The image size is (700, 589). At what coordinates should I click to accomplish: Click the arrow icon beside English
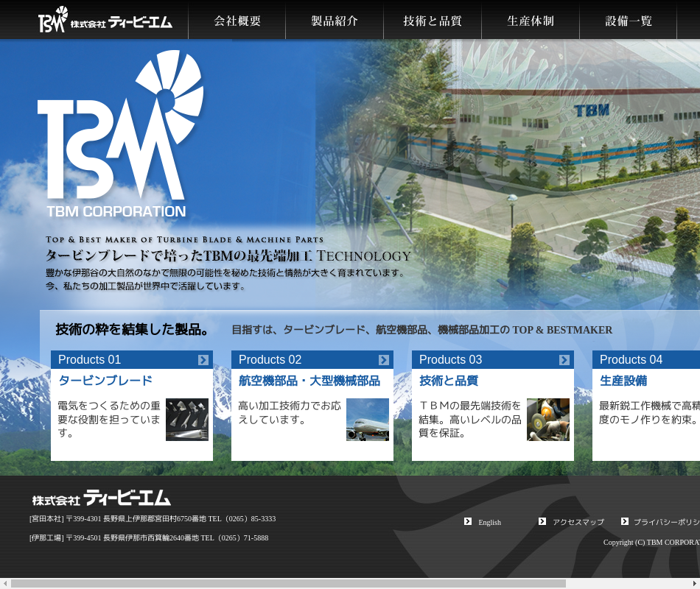point(468,521)
